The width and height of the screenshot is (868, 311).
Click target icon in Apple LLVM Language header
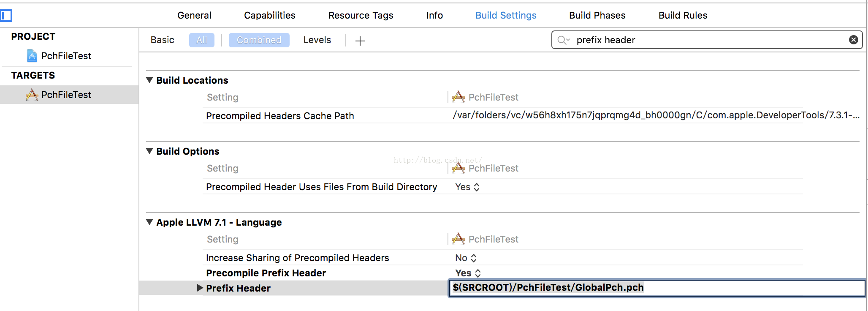pos(458,239)
